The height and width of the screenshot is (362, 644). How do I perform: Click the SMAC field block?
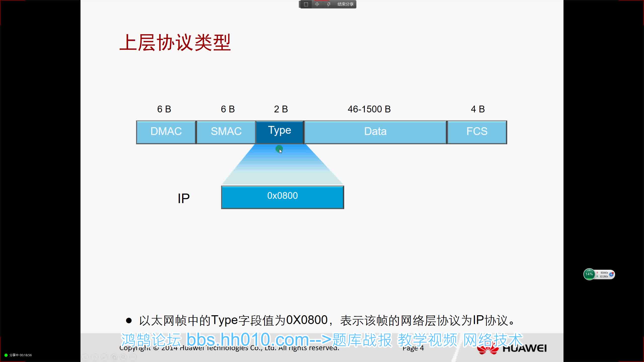point(226,132)
